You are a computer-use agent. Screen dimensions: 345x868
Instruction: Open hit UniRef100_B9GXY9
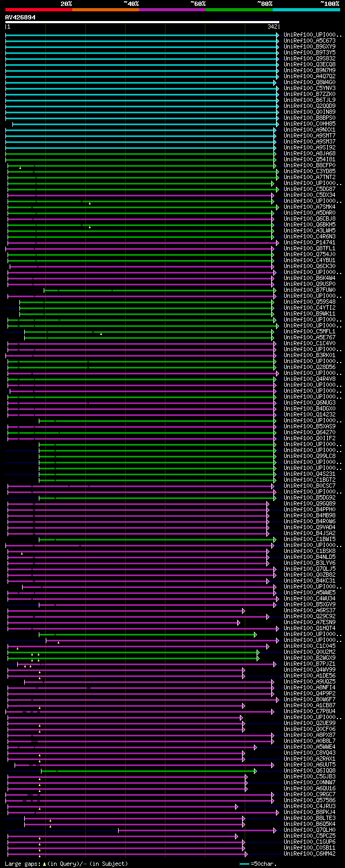click(x=309, y=46)
